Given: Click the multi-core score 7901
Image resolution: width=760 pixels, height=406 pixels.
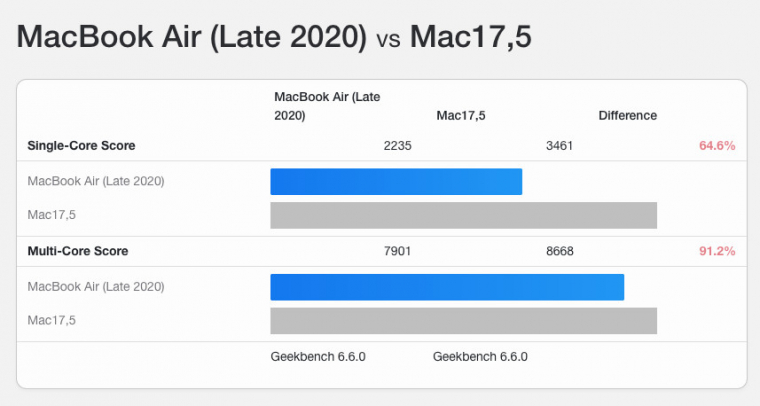Looking at the screenshot, I should click(397, 251).
